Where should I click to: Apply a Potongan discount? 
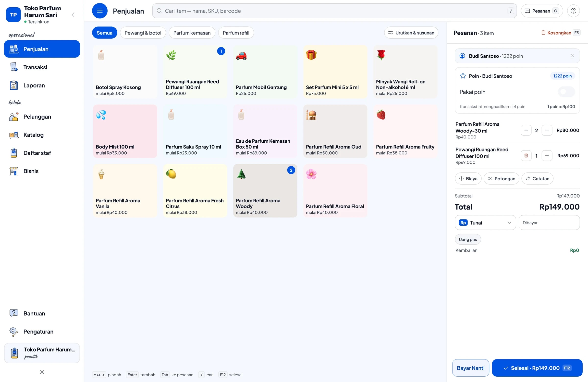pos(501,179)
